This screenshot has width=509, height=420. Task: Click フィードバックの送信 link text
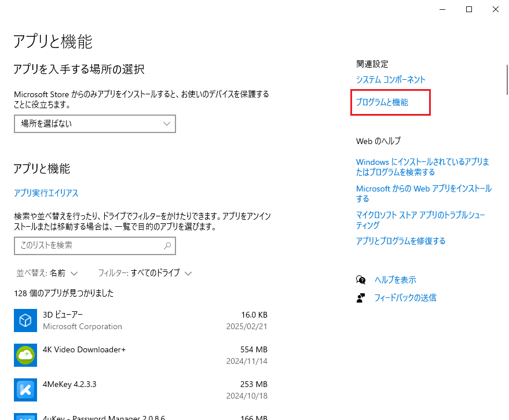pyautogui.click(x=405, y=298)
